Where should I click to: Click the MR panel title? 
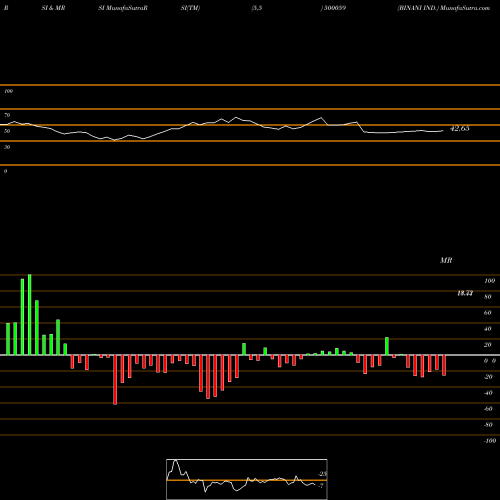pos(446,260)
